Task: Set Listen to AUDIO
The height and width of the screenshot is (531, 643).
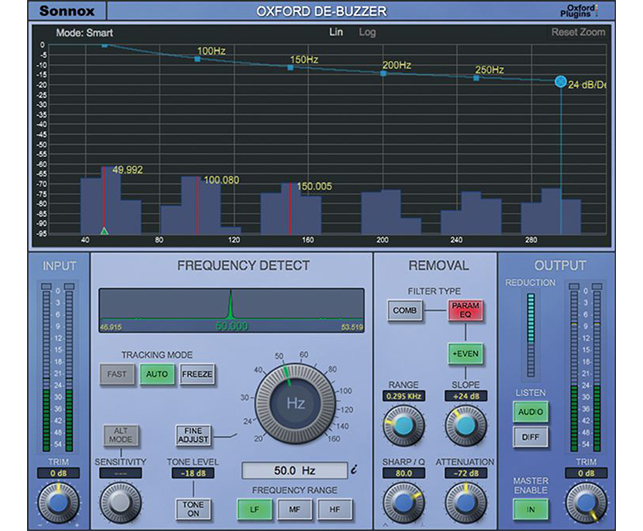Action: click(x=531, y=412)
